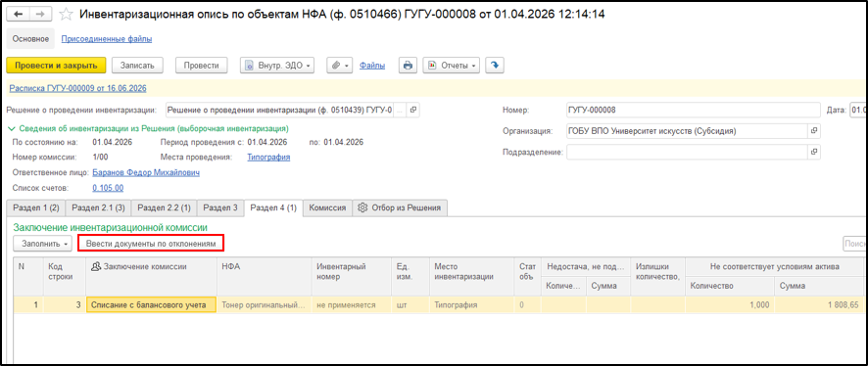
Task: Add document to favorites with star icon
Action: pyautogui.click(x=66, y=15)
